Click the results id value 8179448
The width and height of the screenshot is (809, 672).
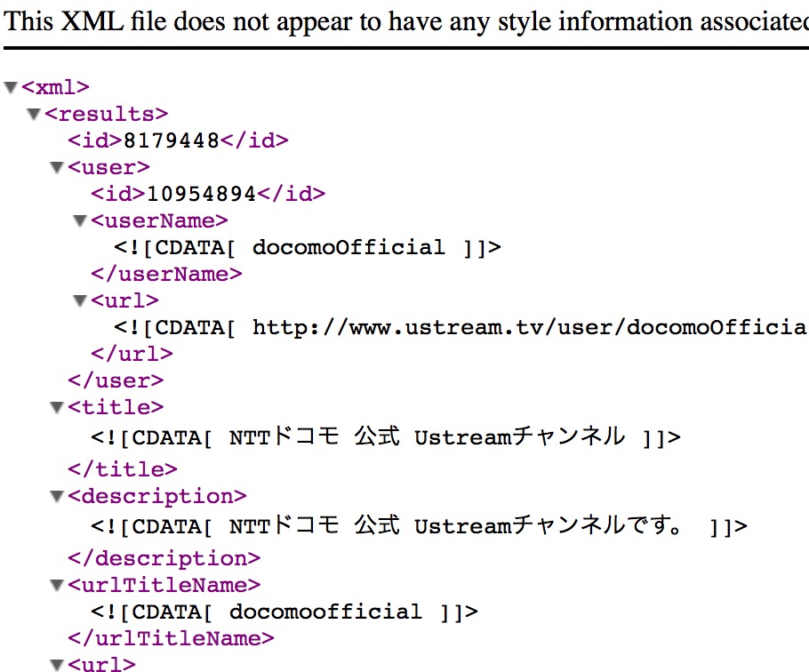click(172, 140)
